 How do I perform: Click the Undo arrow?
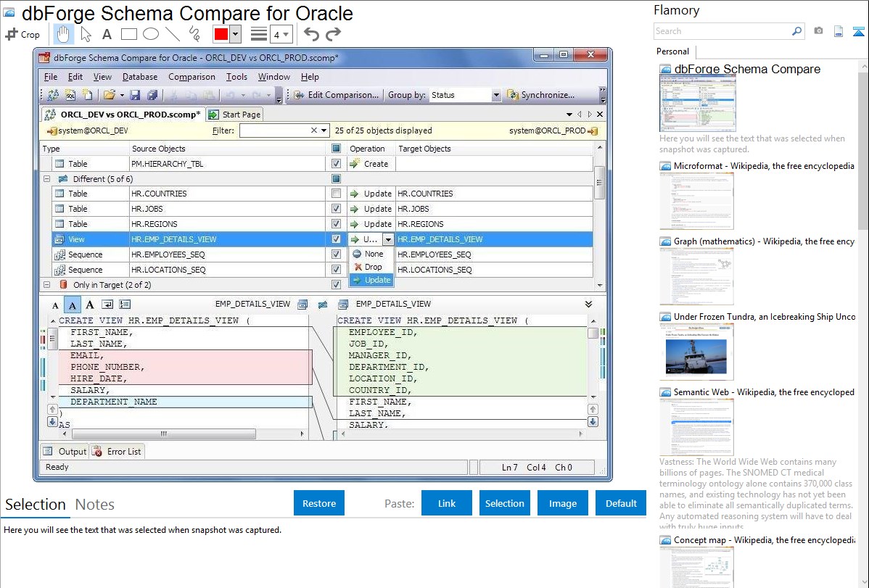tap(311, 34)
